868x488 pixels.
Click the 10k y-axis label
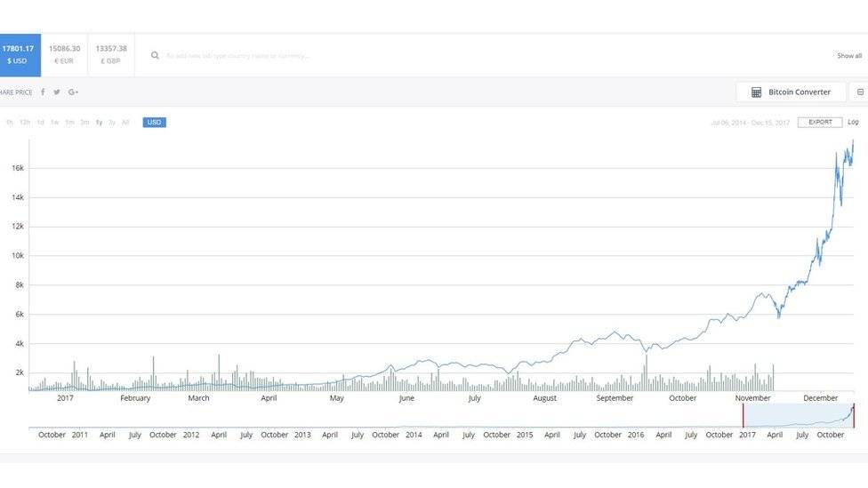(x=18, y=256)
